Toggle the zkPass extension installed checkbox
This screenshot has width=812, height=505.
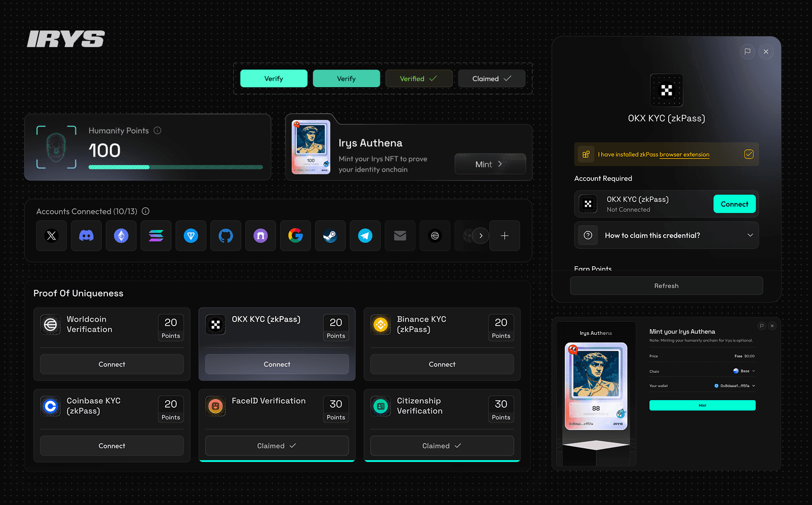(749, 154)
